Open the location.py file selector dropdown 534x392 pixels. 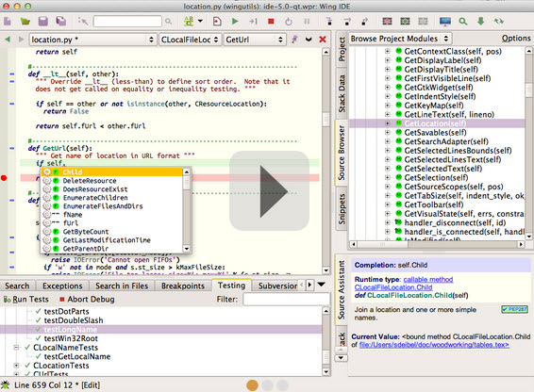[93, 40]
